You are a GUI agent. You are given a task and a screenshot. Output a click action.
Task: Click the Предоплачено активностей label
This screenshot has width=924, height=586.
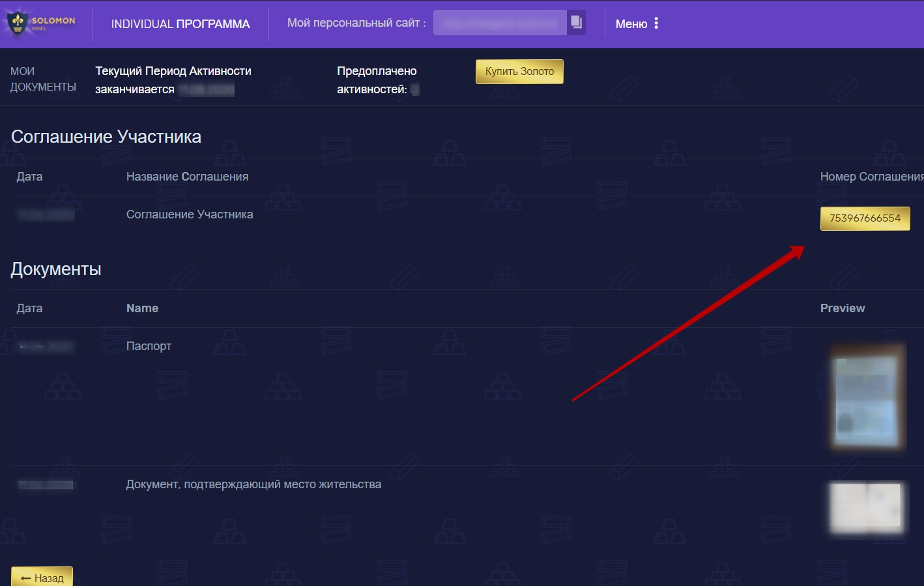376,80
